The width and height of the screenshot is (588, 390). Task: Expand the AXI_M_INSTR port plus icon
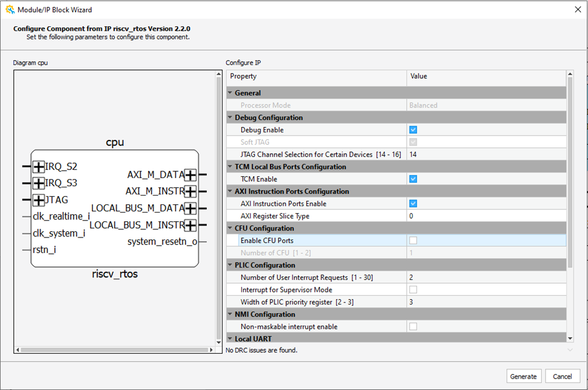[191, 192]
